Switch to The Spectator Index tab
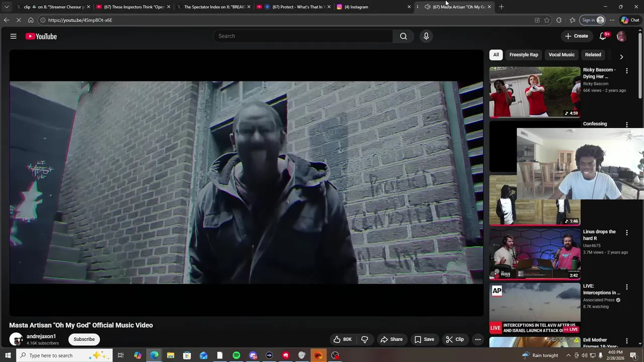Screen dimensions: 644x362 point(213,7)
